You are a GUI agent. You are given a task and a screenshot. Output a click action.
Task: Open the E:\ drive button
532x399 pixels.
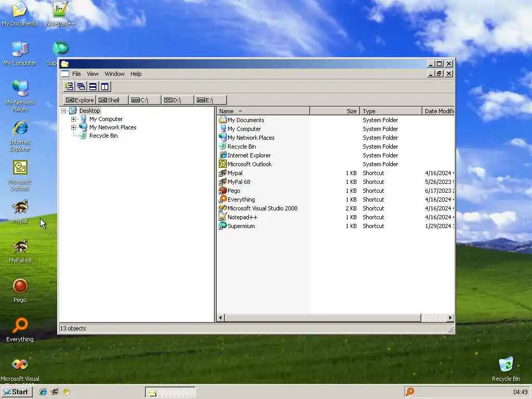[x=210, y=100]
